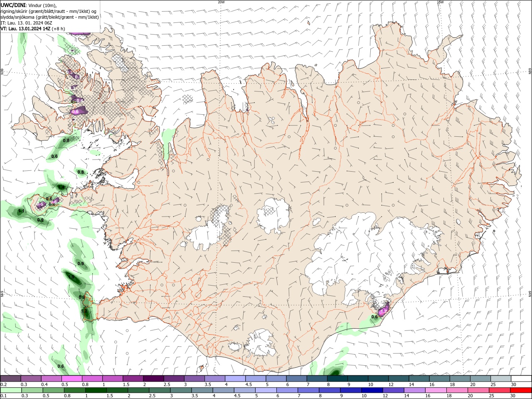This screenshot has height=399, width=532.
Task: Click the purple '0.6' snow patch in Westfjords
Action: 79,111
